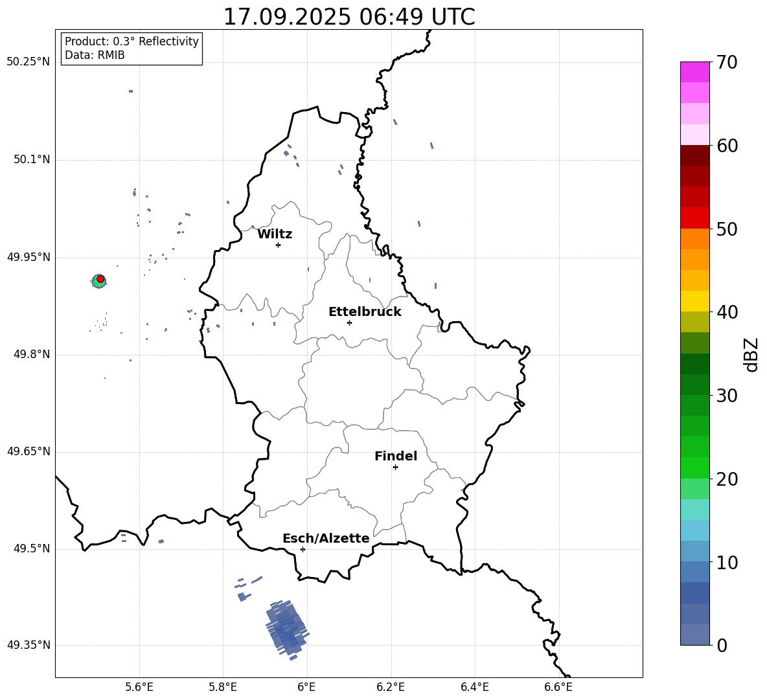Pick the magenta top colorbar segment
The width and height of the screenshot is (767, 700).
[x=695, y=72]
